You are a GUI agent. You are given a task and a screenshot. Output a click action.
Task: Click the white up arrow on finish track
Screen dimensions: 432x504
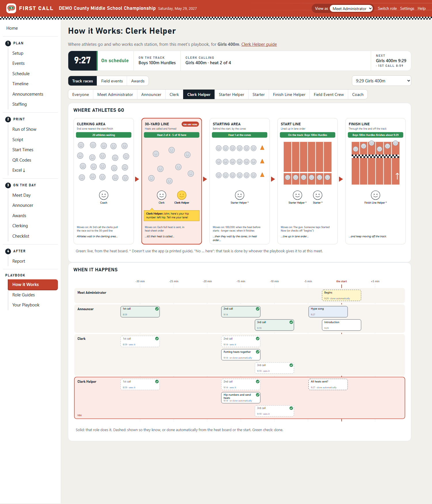point(397,176)
